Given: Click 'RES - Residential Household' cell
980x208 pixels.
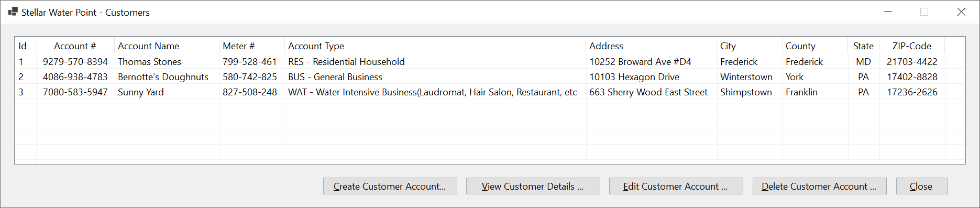Looking at the screenshot, I should point(346,62).
